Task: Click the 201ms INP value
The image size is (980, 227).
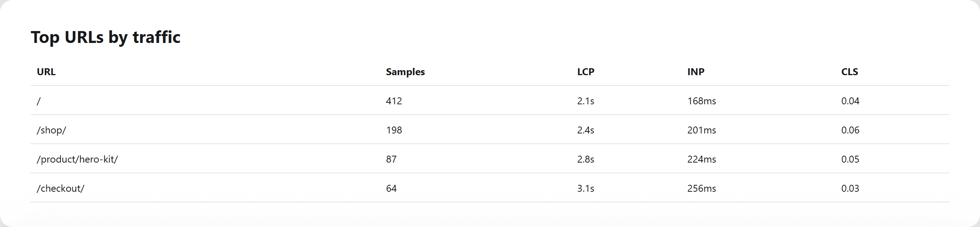Action: [x=702, y=130]
